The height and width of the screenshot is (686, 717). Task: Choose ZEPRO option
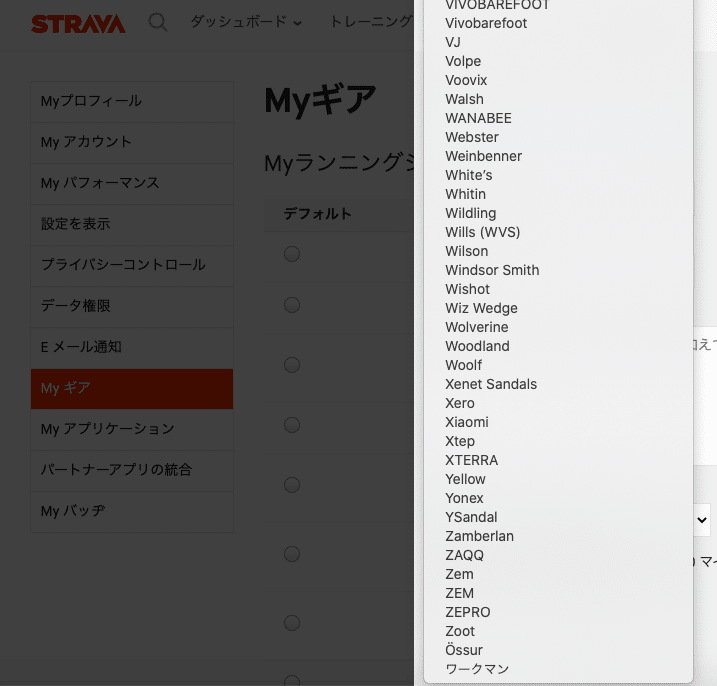click(x=558, y=612)
